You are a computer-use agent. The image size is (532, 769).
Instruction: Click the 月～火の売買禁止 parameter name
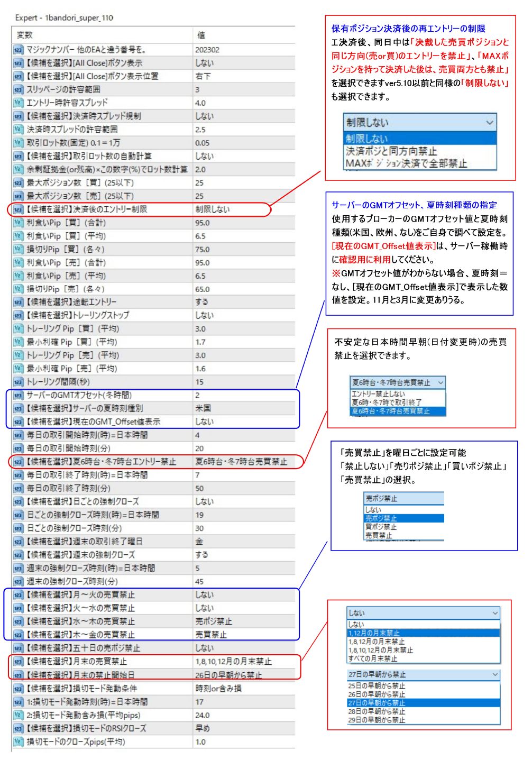coord(80,595)
